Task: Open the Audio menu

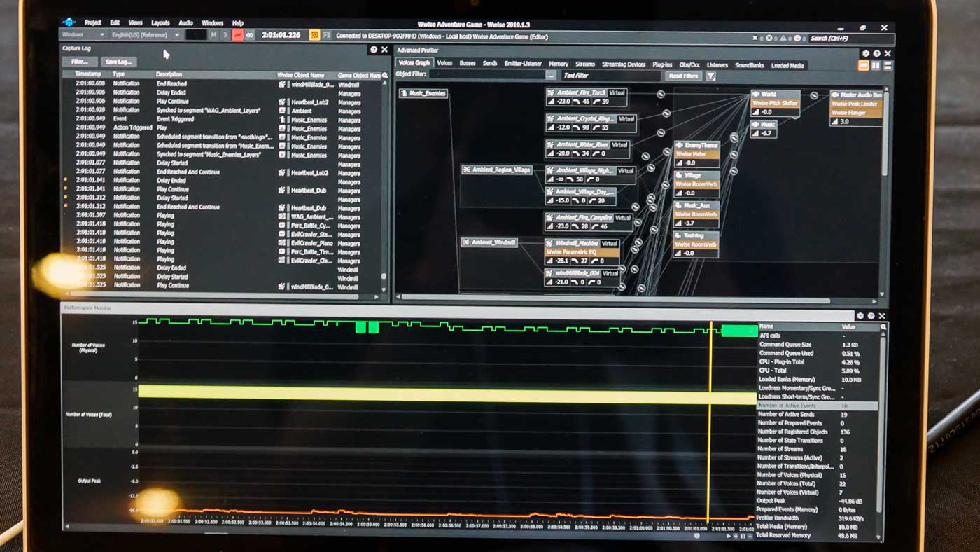Action: coord(185,23)
